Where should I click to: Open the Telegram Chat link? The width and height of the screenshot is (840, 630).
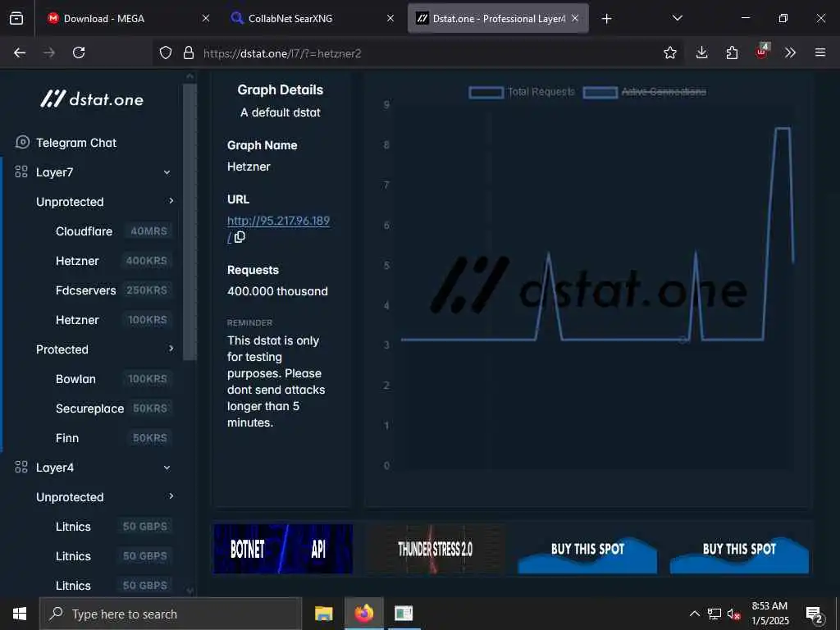[76, 143]
